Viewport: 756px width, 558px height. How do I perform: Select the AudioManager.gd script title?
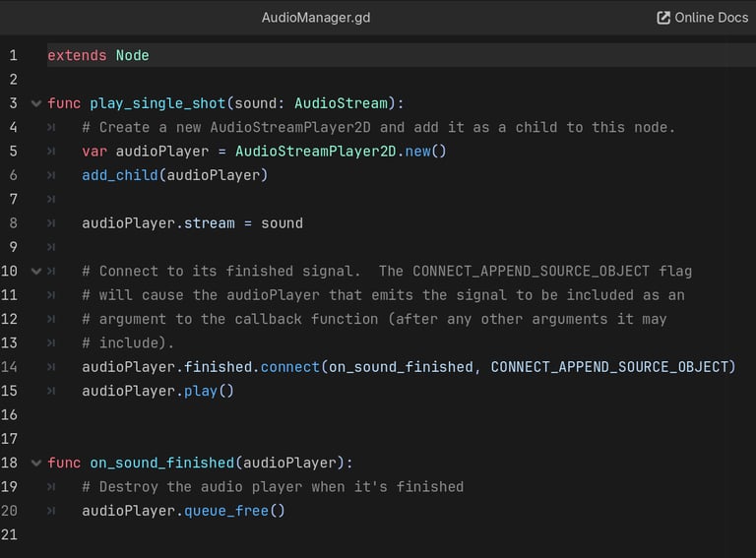click(316, 18)
